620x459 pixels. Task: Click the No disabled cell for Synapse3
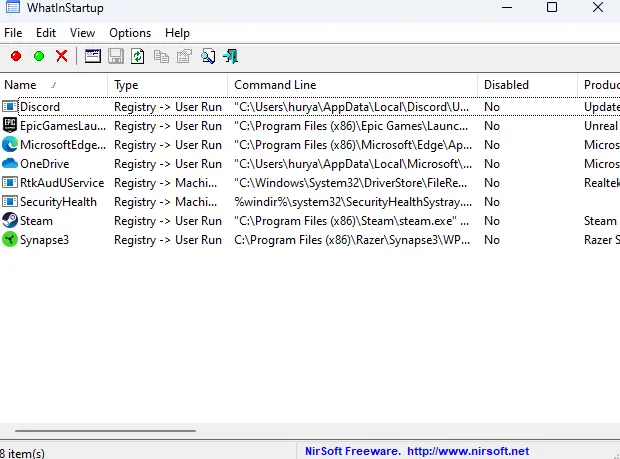click(x=492, y=240)
